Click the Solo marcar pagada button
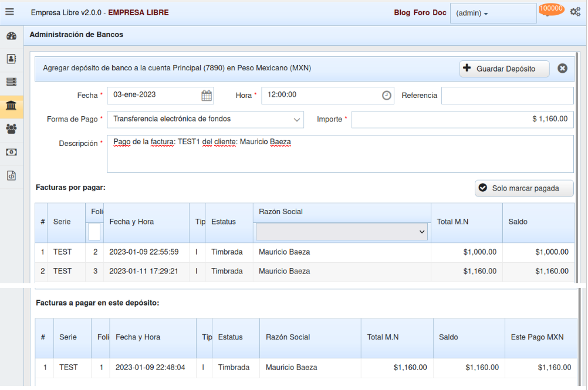Image resolution: width=588 pixels, height=390 pixels. pos(523,188)
